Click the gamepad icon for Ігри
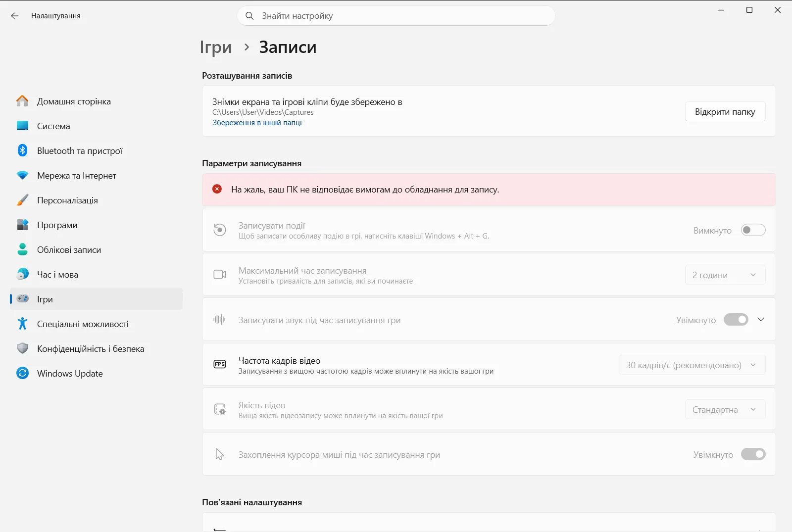 22,299
